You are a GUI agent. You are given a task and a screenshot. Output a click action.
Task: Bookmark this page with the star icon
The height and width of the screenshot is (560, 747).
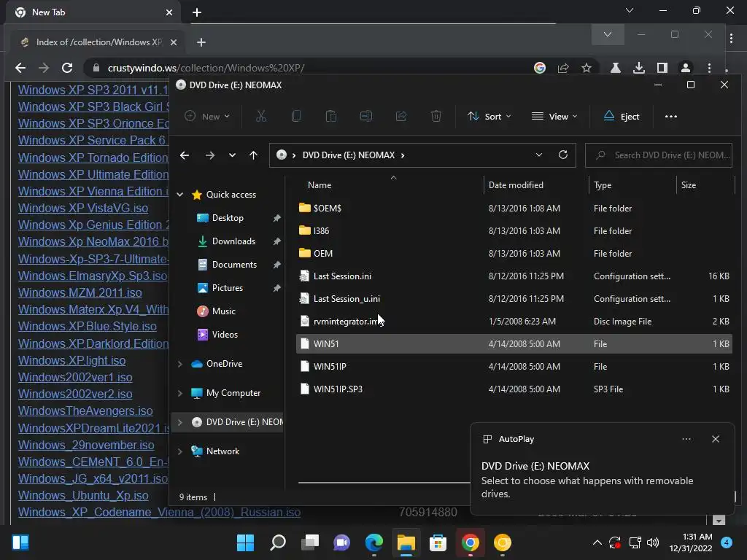coord(587,68)
